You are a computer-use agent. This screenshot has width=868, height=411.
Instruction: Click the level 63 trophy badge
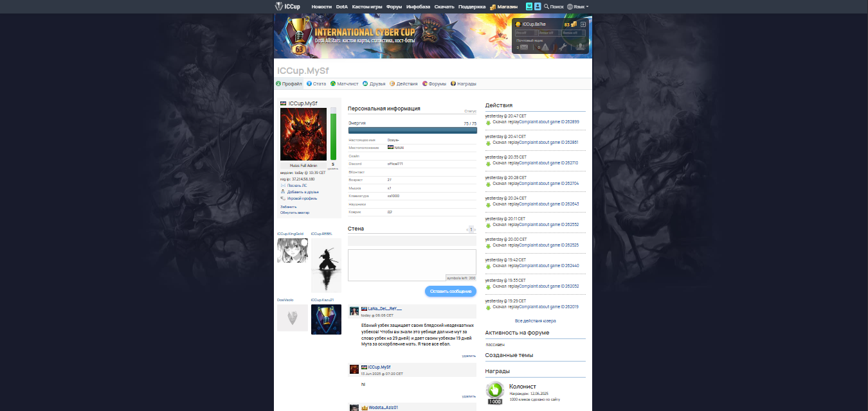tap(298, 37)
